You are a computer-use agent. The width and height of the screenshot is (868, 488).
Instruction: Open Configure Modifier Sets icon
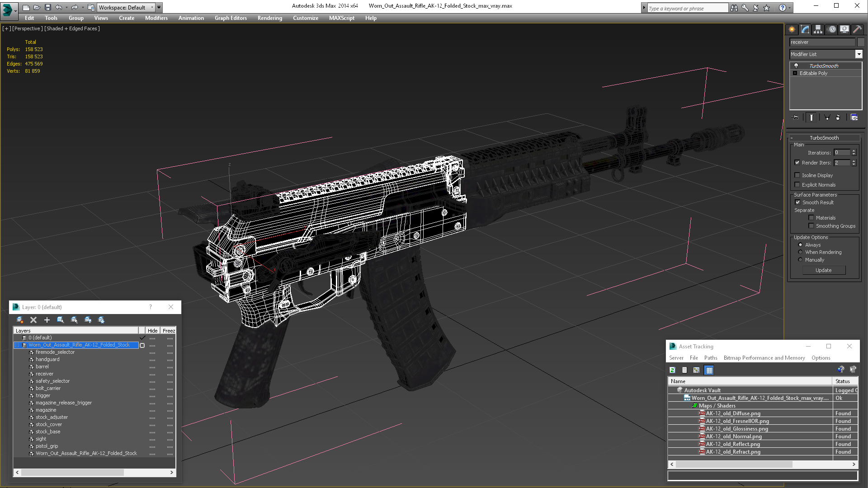tap(854, 117)
